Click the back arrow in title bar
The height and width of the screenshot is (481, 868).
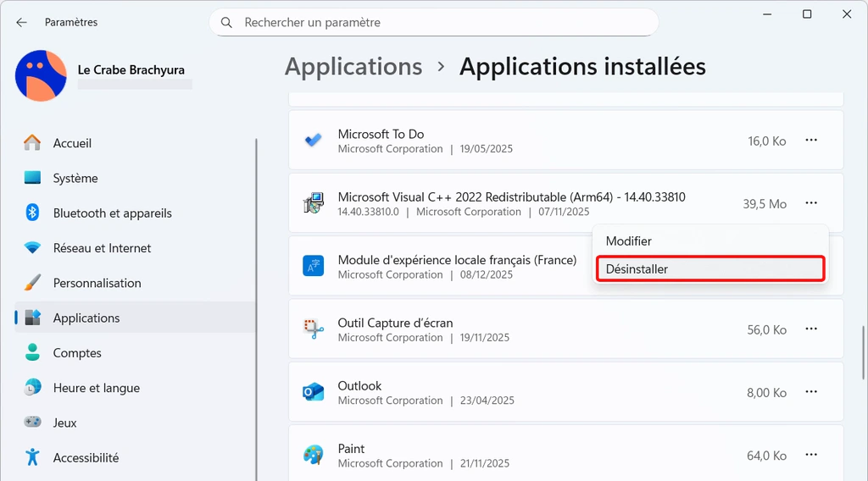(21, 22)
